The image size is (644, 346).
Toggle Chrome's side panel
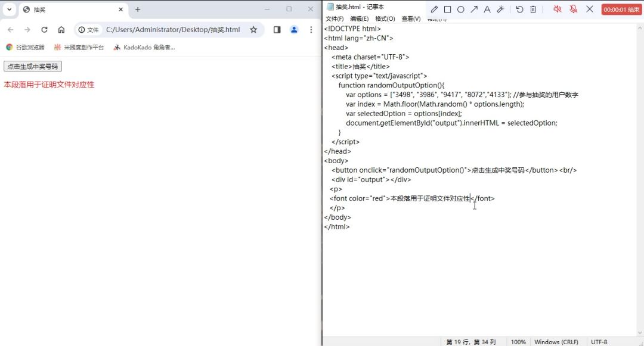point(277,30)
